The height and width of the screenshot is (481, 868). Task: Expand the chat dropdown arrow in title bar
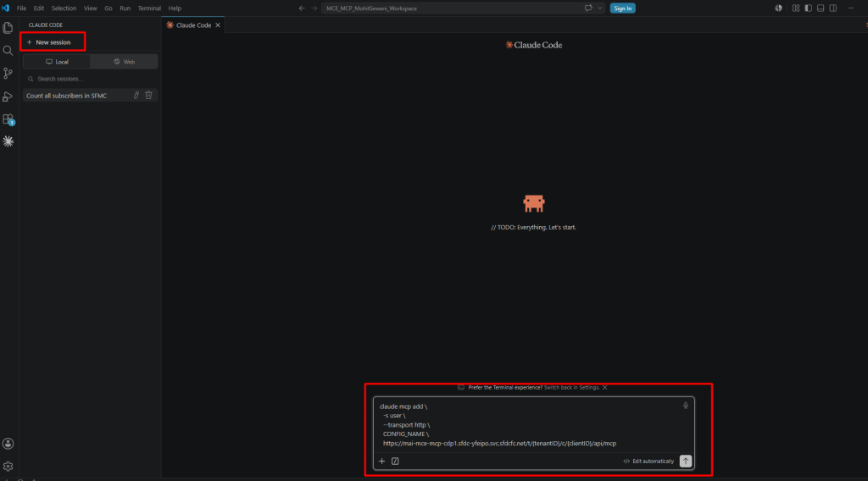click(599, 8)
